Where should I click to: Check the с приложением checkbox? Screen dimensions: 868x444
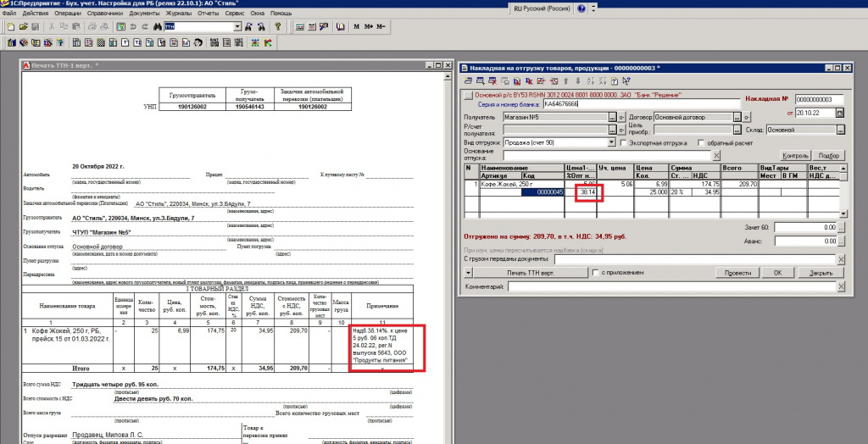point(595,273)
